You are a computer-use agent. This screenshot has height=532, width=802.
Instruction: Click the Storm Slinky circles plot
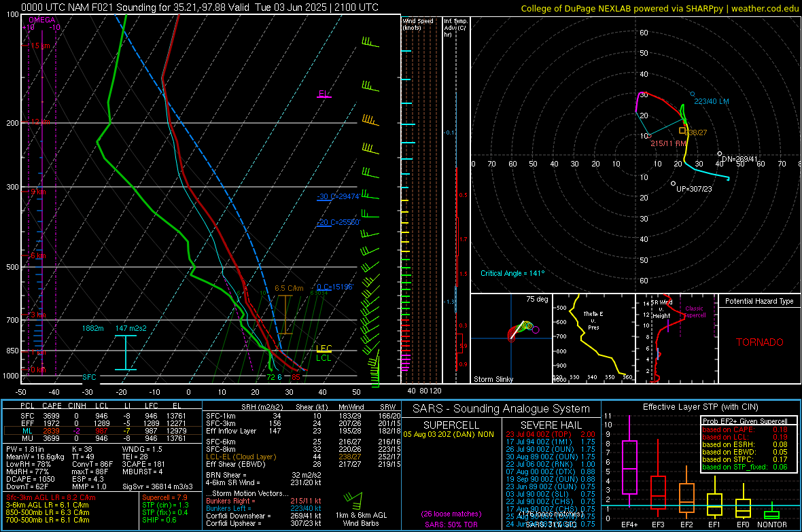(x=522, y=330)
